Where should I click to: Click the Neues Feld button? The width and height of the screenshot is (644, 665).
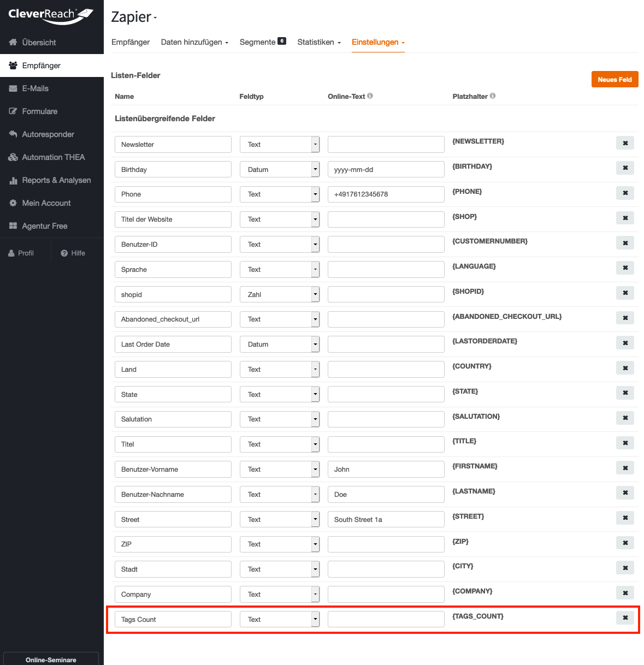(x=615, y=79)
